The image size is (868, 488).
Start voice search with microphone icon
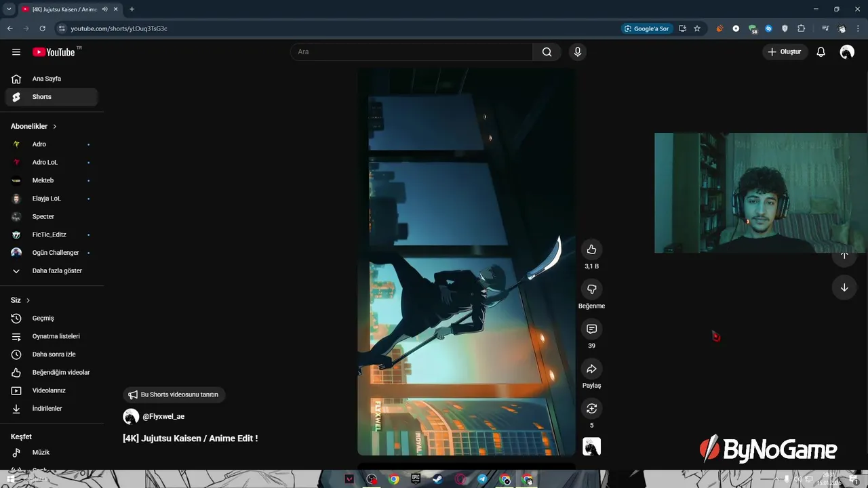tap(578, 52)
